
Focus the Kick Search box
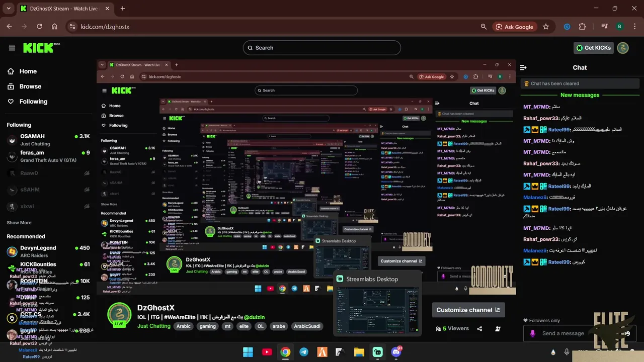pyautogui.click(x=322, y=48)
